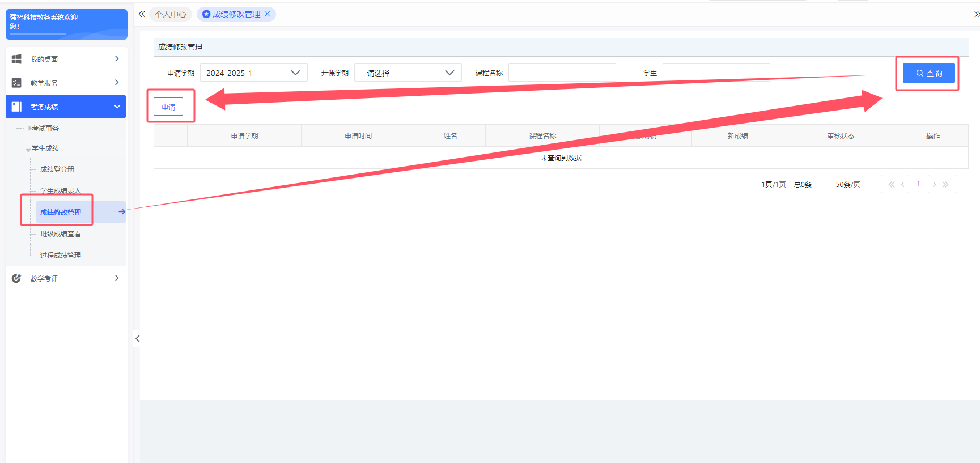Close the 成绩修改管理 tab
The width and height of the screenshot is (980, 463).
coord(268,14)
